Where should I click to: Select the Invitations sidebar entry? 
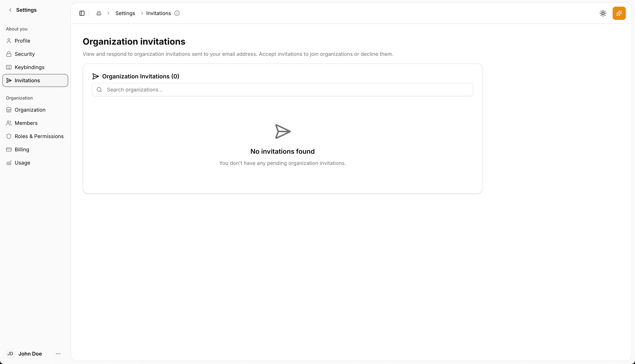click(27, 80)
